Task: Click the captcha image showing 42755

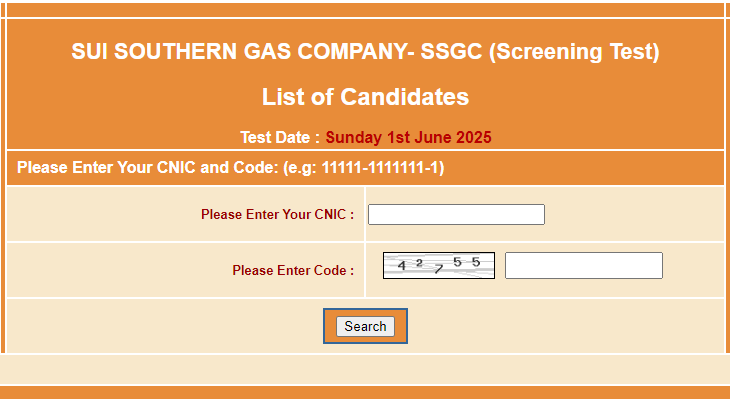Action: (439, 265)
